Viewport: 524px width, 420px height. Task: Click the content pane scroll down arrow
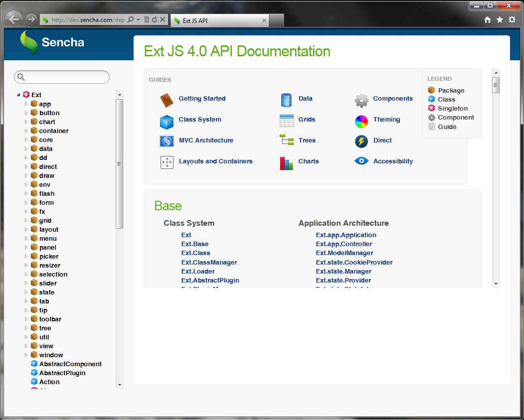496,284
